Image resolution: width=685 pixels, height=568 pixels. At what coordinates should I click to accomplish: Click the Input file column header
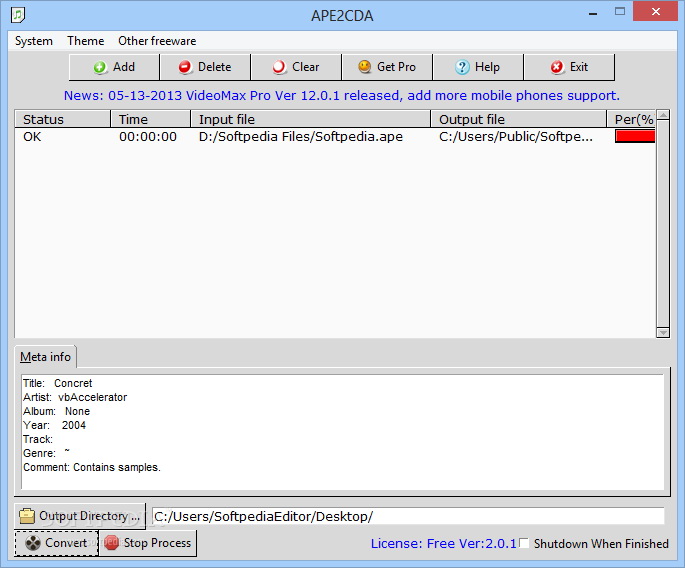coord(311,119)
